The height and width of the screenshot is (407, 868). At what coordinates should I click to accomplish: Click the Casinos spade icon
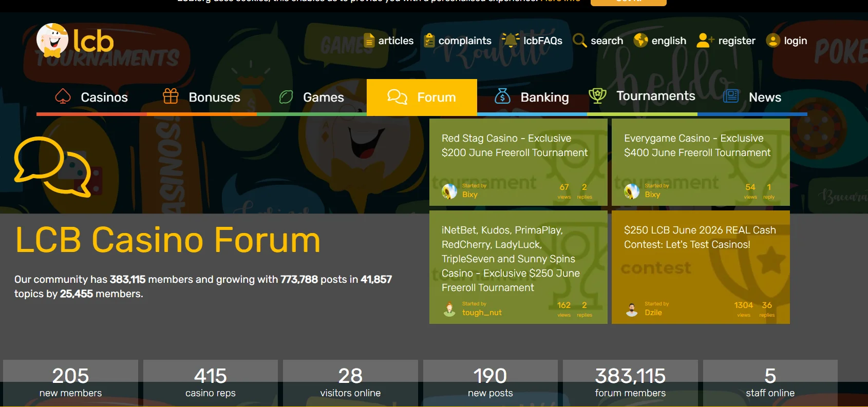[63, 96]
